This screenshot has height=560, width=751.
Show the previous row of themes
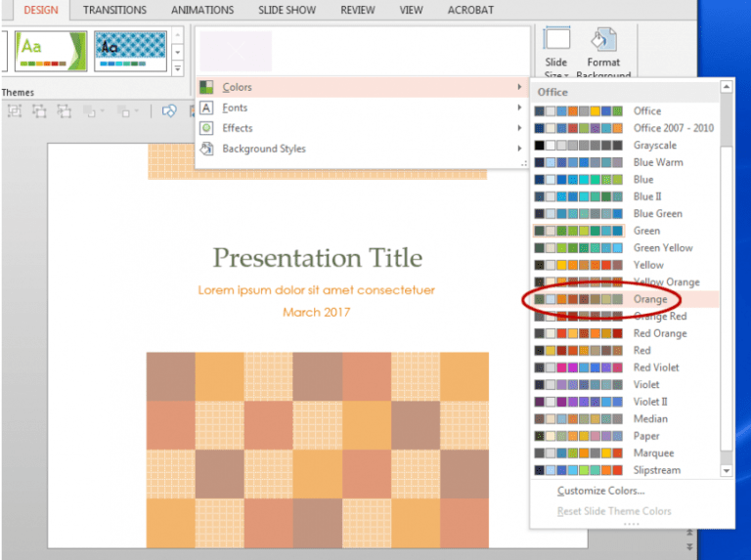178,35
